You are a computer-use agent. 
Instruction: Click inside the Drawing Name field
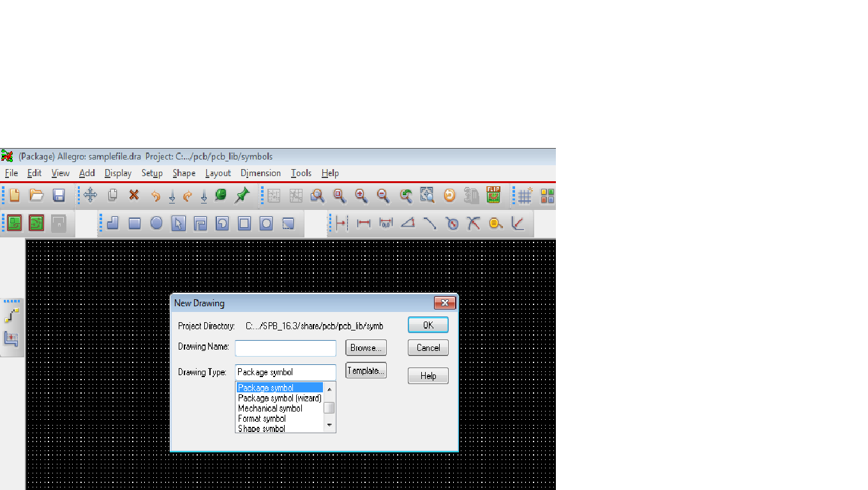point(285,348)
